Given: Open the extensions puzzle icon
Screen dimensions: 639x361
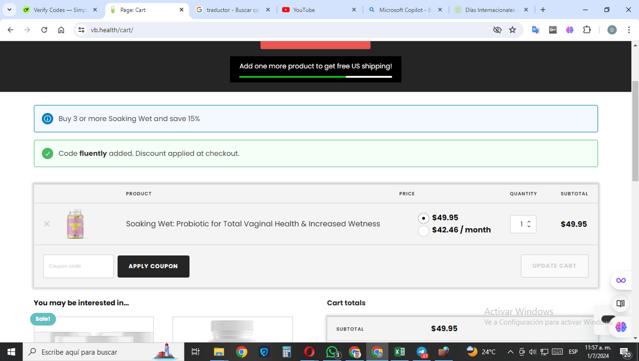Looking at the screenshot, I should tap(587, 30).
